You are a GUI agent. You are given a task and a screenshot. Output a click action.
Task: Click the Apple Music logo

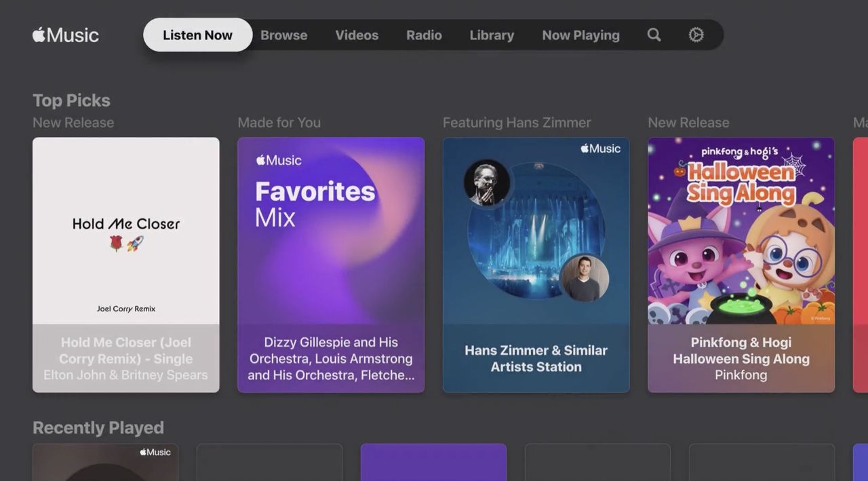pyautogui.click(x=64, y=35)
